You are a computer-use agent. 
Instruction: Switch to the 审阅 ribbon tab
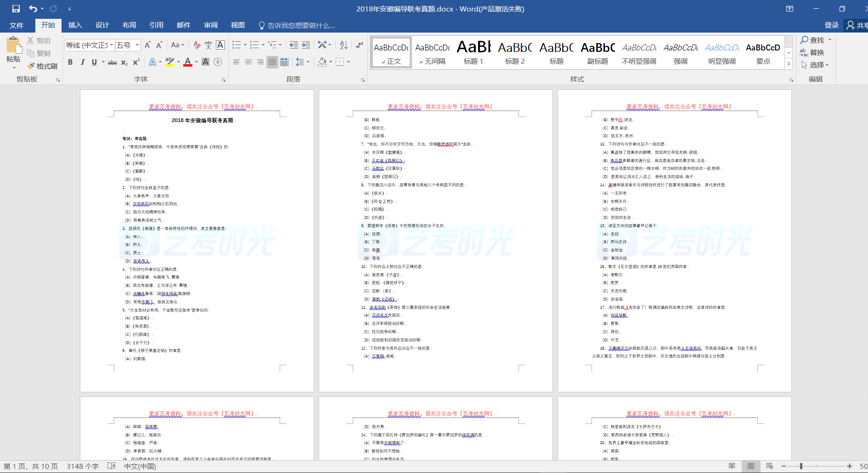coord(211,25)
